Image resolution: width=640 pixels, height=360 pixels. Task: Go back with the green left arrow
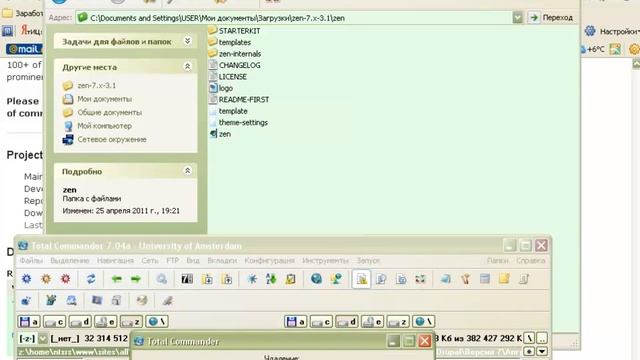pos(117,279)
